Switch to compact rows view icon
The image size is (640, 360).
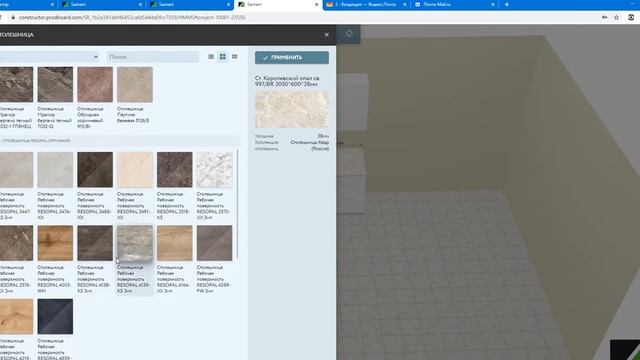tap(234, 57)
